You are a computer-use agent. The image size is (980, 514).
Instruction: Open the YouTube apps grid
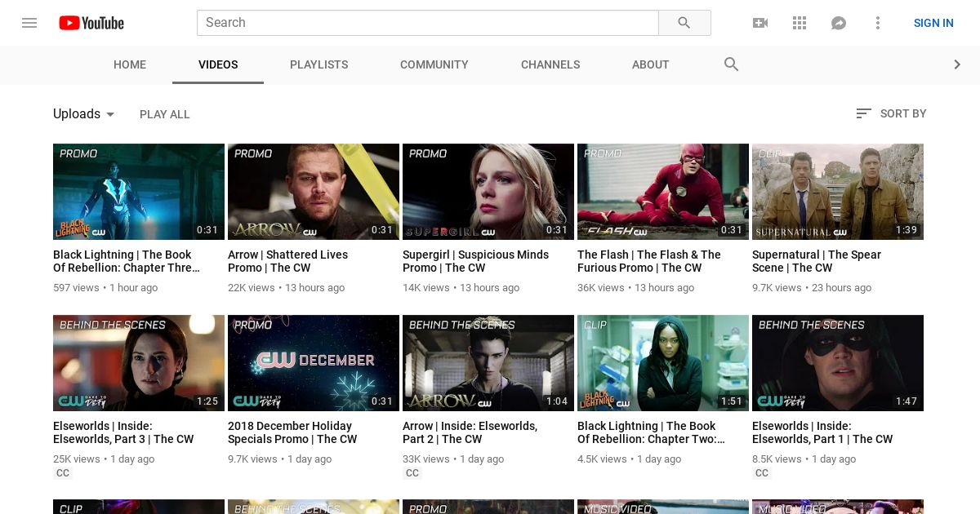800,23
